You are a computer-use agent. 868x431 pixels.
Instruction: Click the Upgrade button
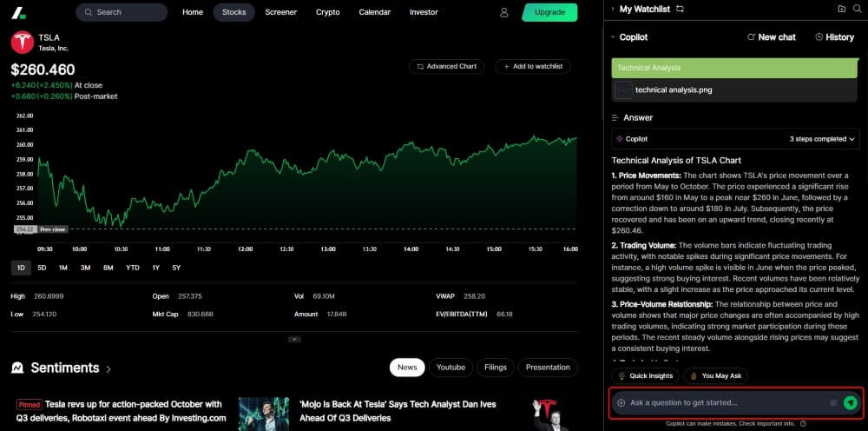pos(549,12)
